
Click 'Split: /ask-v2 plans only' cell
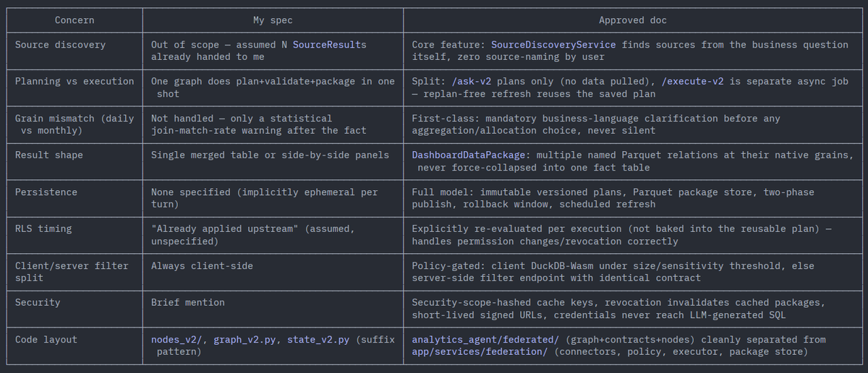pyautogui.click(x=633, y=87)
